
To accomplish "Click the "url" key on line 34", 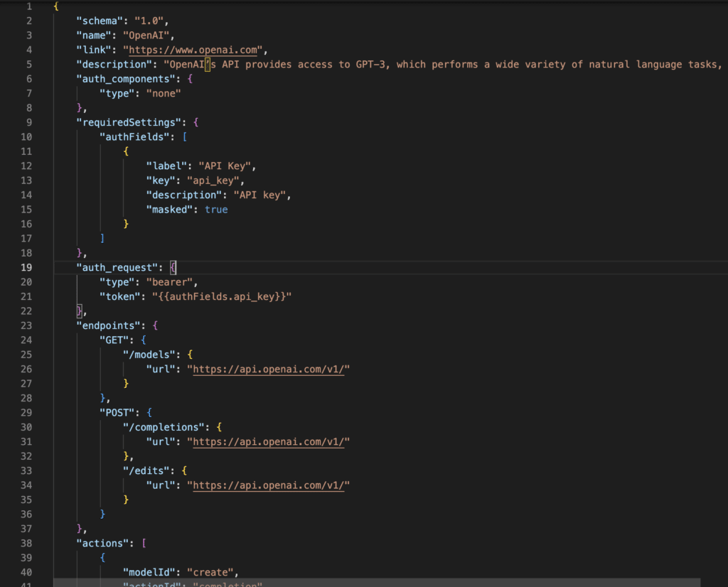I will coord(161,485).
